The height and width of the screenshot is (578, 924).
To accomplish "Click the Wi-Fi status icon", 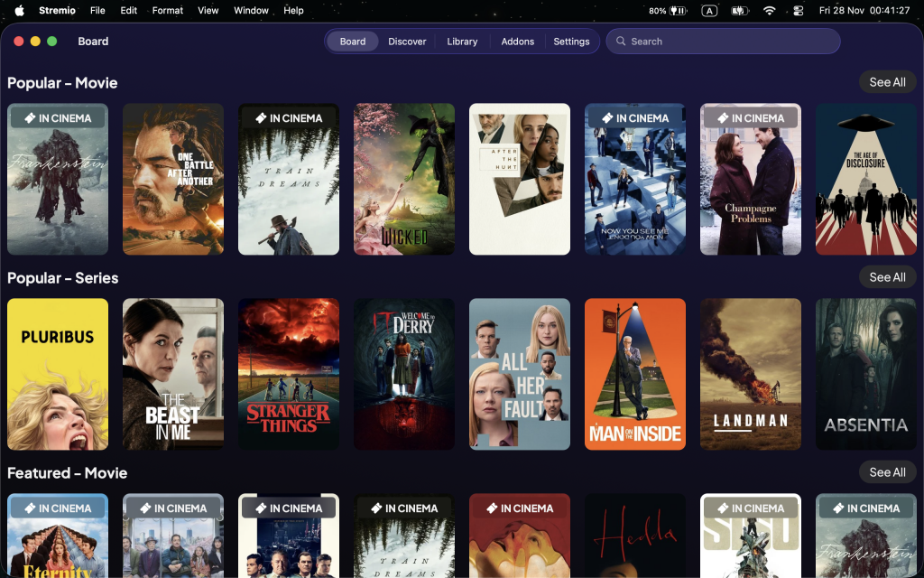I will pyautogui.click(x=769, y=11).
